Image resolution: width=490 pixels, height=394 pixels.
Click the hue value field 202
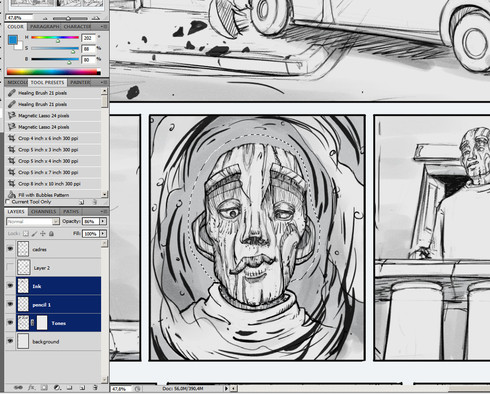(x=89, y=38)
